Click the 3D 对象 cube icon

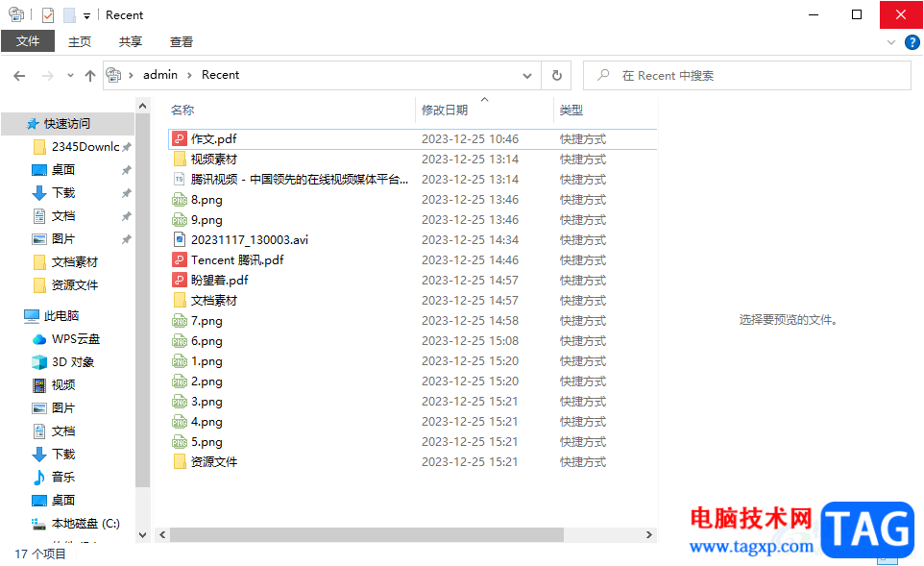38,362
